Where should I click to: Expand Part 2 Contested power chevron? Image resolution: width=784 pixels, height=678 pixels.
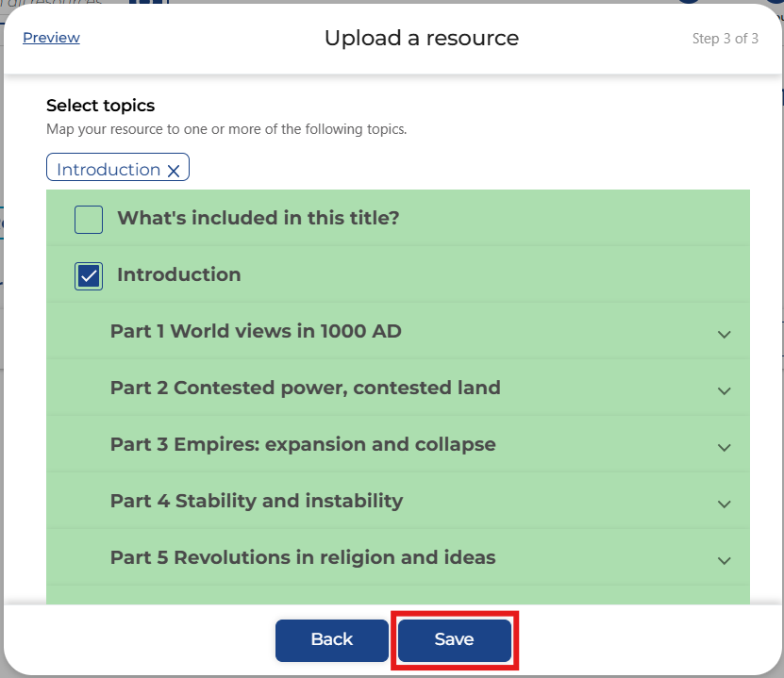tap(724, 390)
